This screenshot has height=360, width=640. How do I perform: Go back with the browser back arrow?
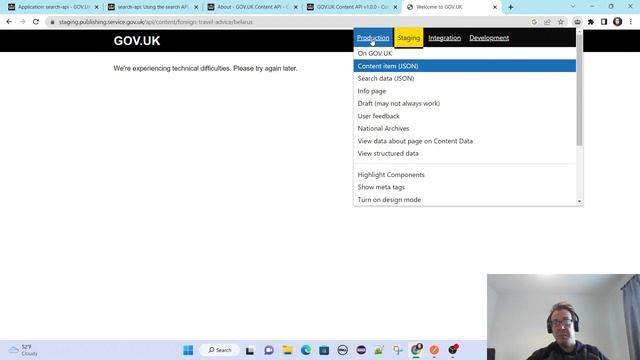point(9,22)
